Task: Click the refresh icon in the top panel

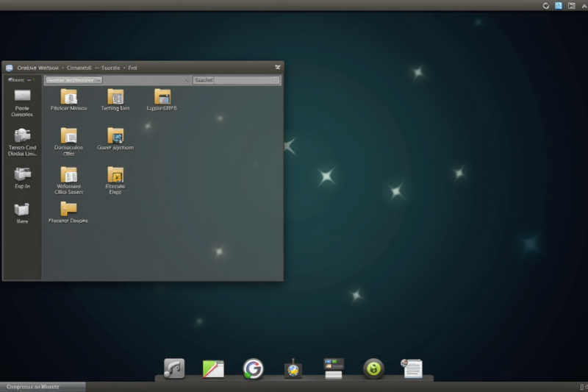Action: pyautogui.click(x=546, y=6)
